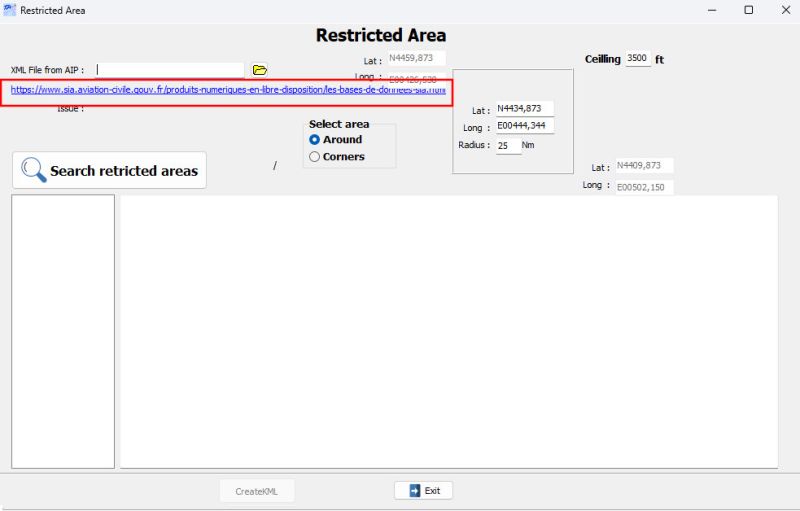Maximize the Restricted Area window
Image resolution: width=800 pixels, height=511 pixels.
(749, 10)
